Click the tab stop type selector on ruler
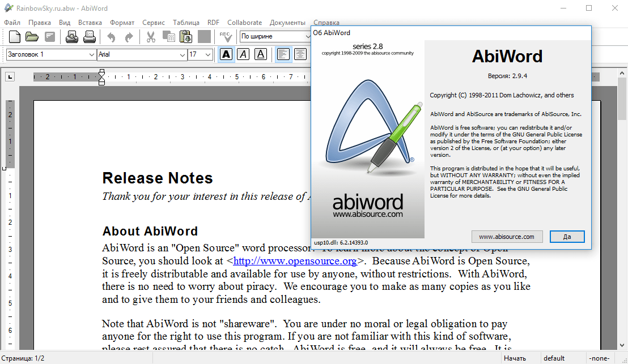 coord(10,76)
